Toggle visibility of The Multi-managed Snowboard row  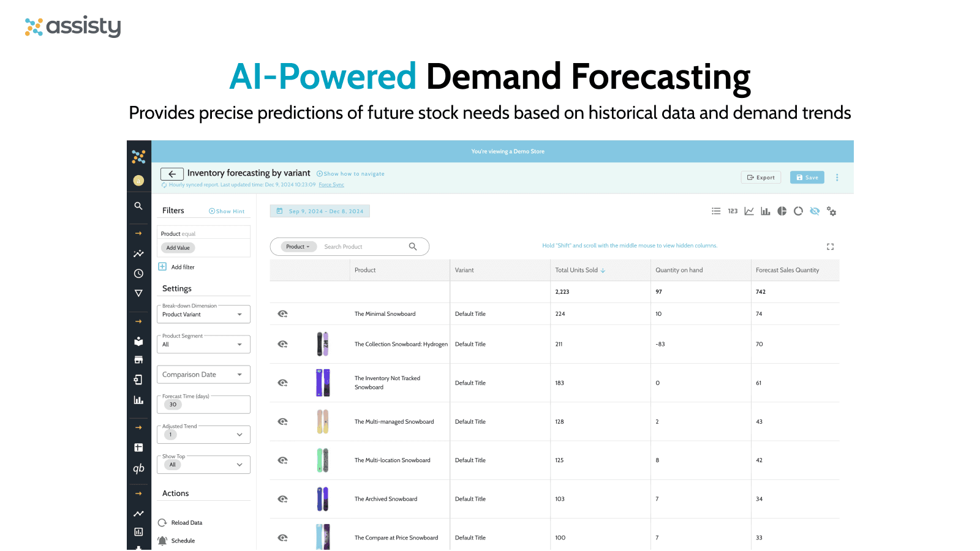282,422
